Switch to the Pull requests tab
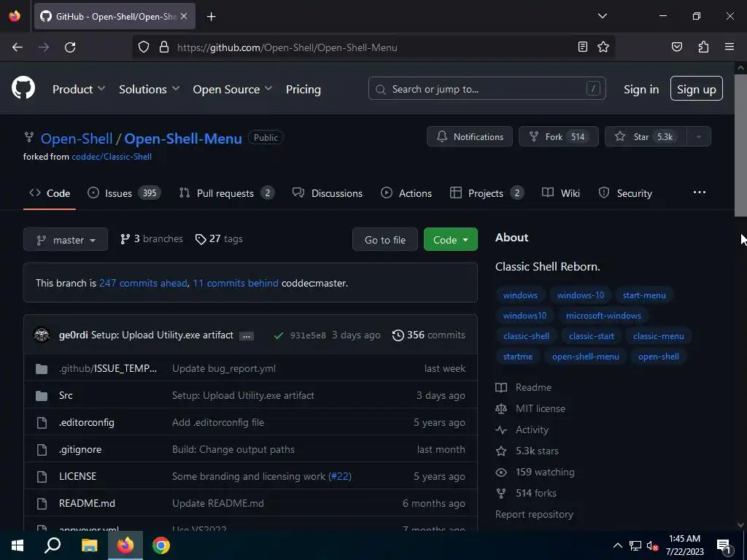747x560 pixels. click(227, 193)
